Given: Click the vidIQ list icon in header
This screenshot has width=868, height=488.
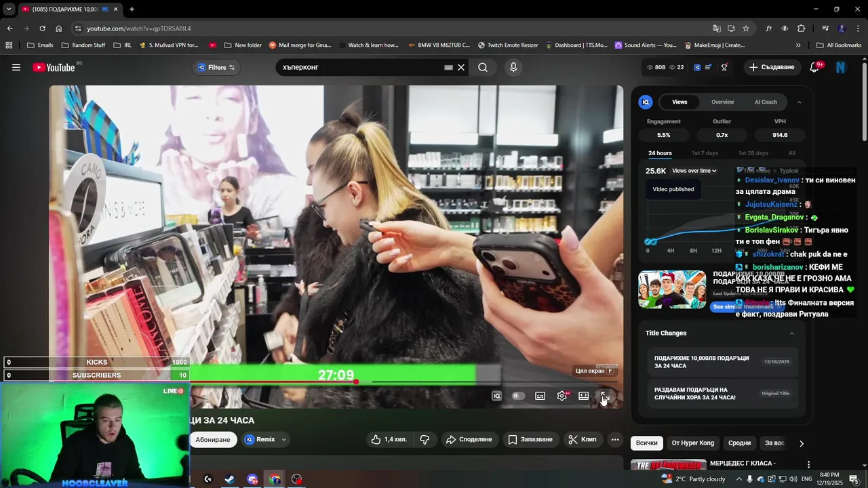Looking at the screenshot, I should pos(708,67).
